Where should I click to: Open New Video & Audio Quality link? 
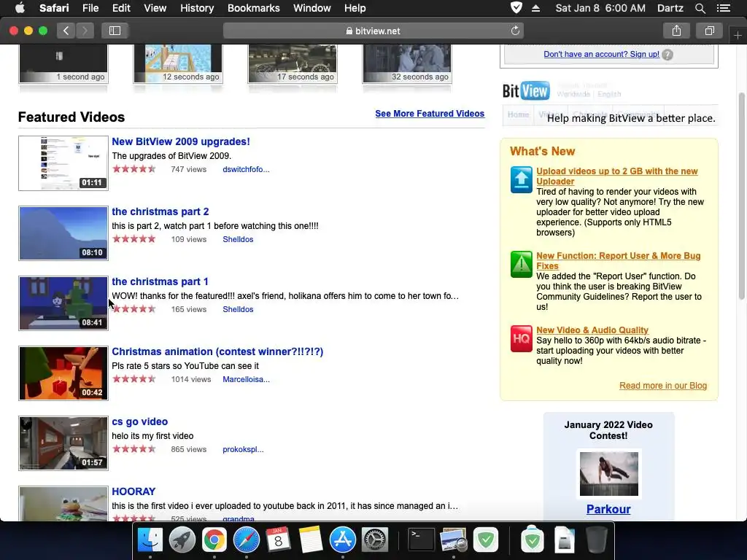coord(592,330)
